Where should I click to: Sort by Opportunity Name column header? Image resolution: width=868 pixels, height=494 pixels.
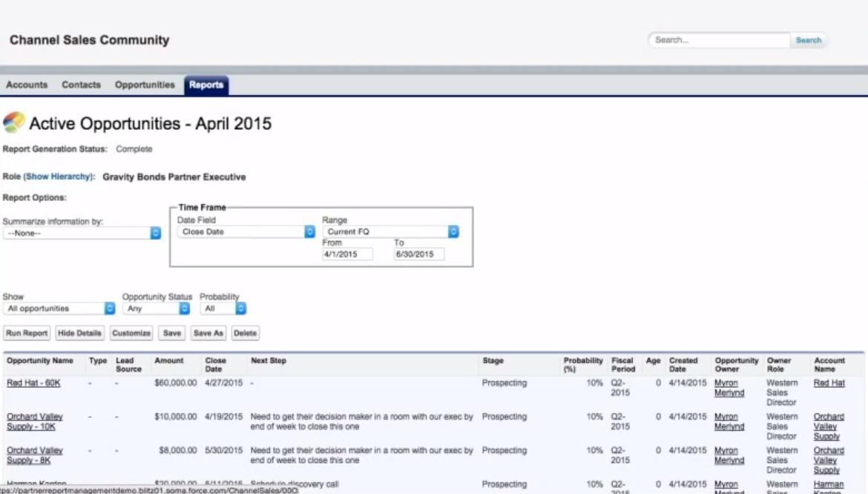pyautogui.click(x=40, y=360)
